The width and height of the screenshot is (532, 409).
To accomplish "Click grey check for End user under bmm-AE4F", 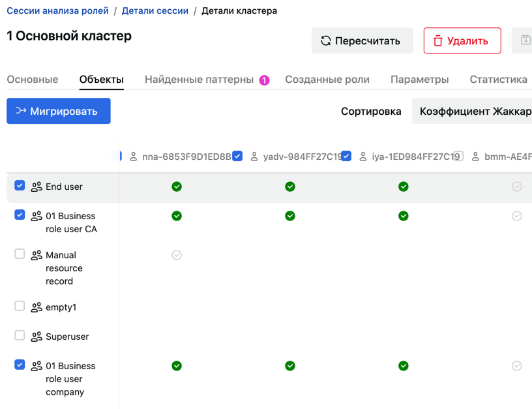I will pyautogui.click(x=517, y=187).
